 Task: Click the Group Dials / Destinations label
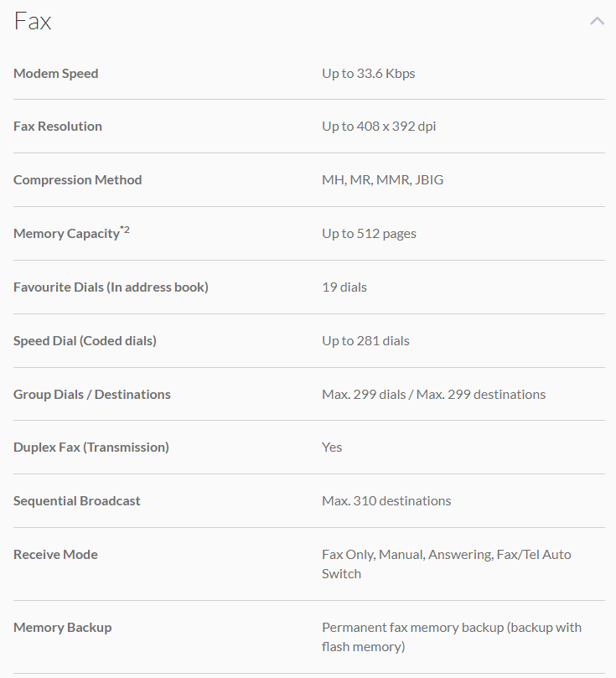point(91,394)
